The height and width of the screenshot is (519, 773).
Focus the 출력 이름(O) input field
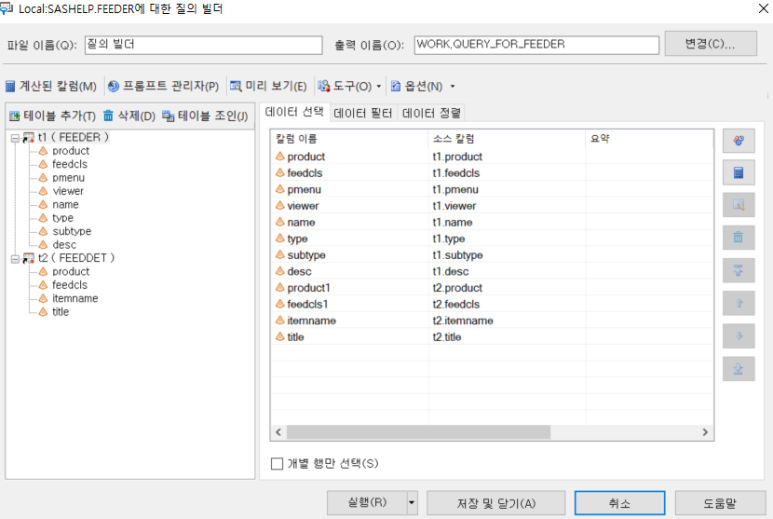click(x=536, y=45)
